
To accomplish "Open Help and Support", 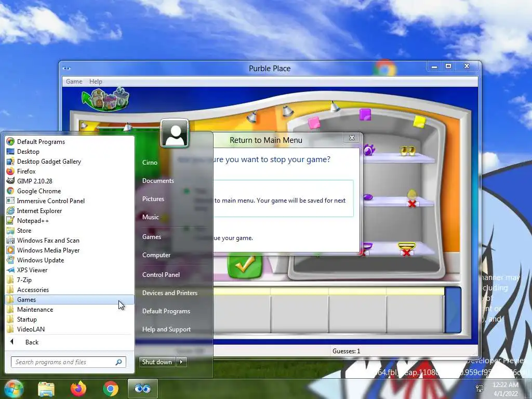I will point(166,329).
